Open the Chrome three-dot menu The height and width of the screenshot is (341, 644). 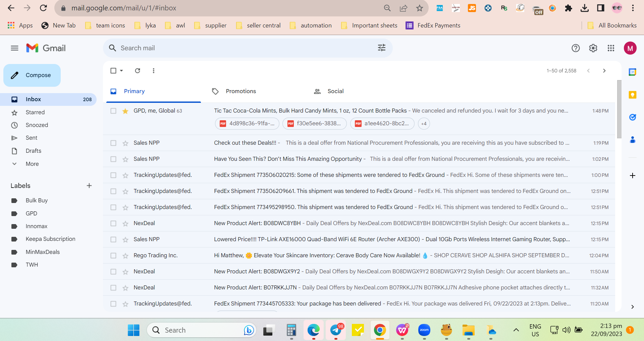pyautogui.click(x=633, y=8)
